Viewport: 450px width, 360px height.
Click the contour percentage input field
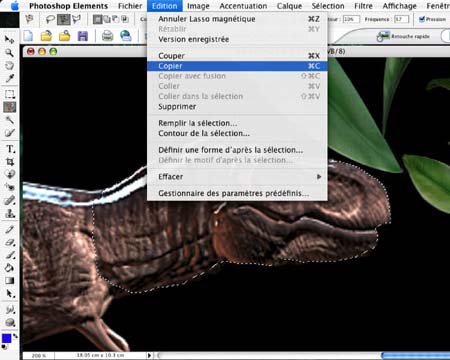pyautogui.click(x=351, y=19)
